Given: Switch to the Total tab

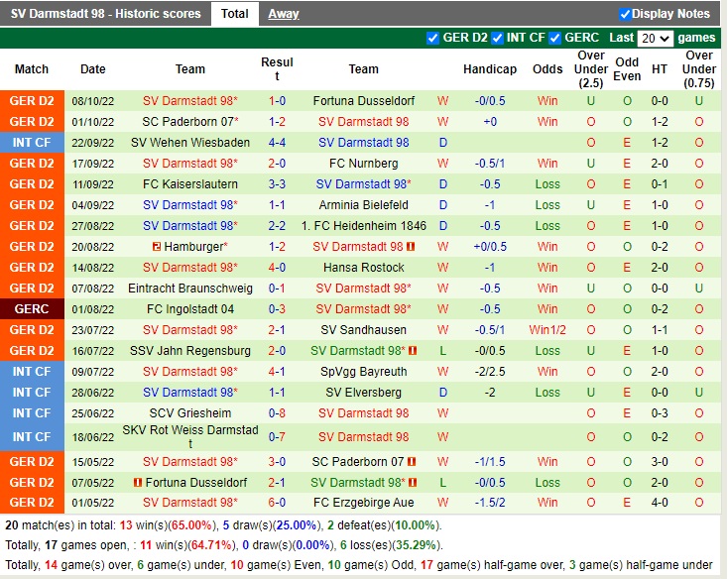Looking at the screenshot, I should pos(234,14).
